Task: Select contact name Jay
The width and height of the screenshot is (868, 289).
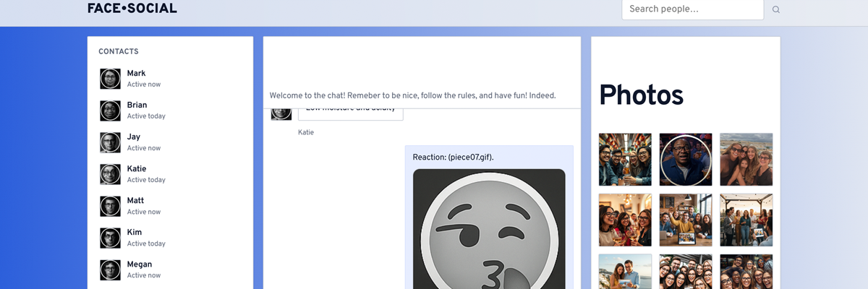Action: coord(134,137)
